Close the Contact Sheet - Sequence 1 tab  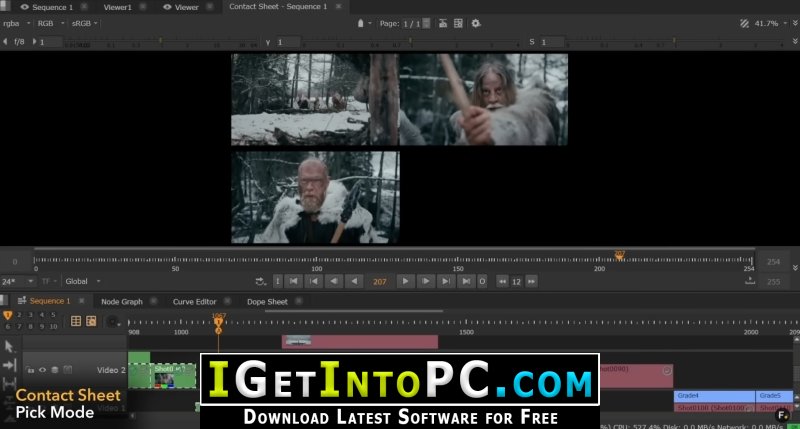click(339, 7)
